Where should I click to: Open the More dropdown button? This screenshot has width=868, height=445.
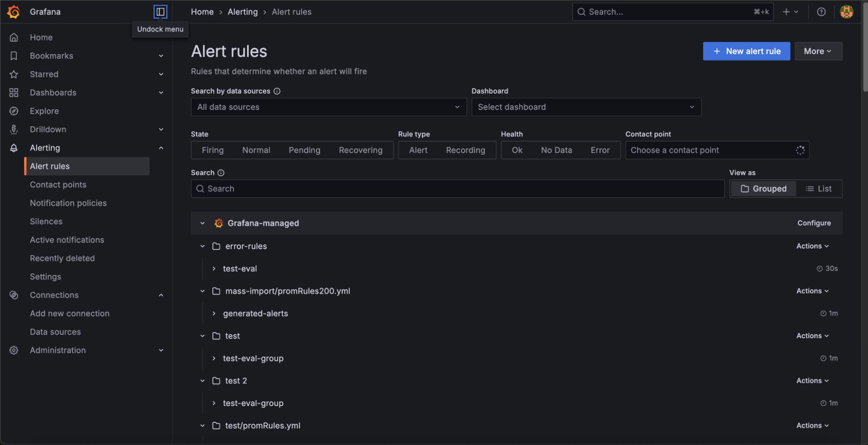click(x=818, y=51)
